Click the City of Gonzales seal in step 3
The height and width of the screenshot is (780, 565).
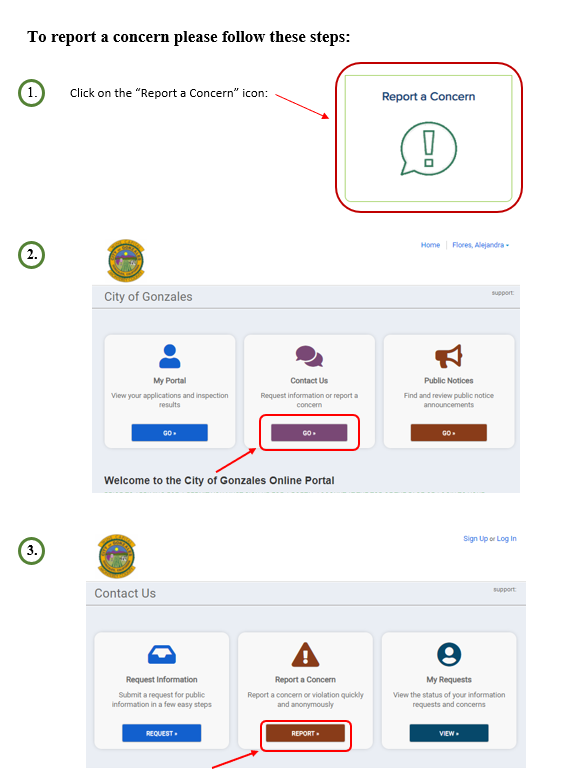[x=117, y=556]
